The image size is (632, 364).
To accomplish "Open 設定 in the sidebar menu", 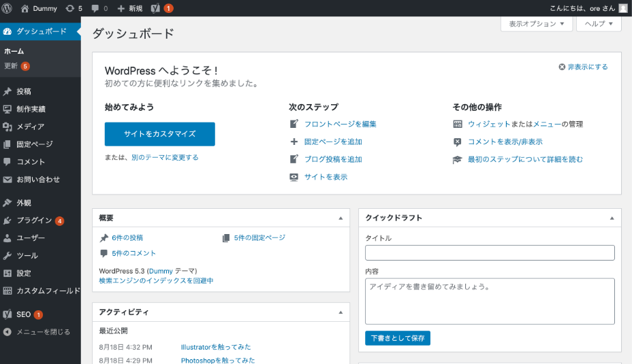I will pyautogui.click(x=24, y=274).
